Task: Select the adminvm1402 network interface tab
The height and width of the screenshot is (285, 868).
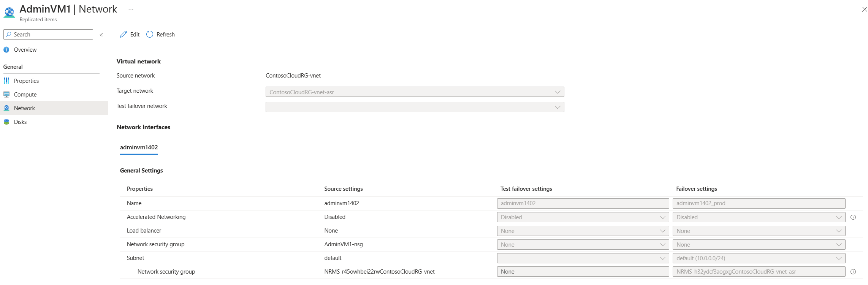Action: coord(139,147)
